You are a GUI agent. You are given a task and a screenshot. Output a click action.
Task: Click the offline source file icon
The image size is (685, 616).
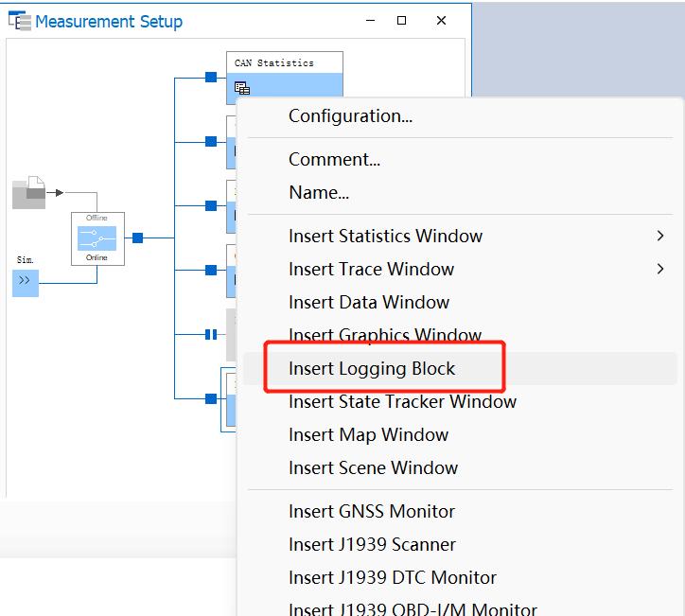click(x=28, y=192)
